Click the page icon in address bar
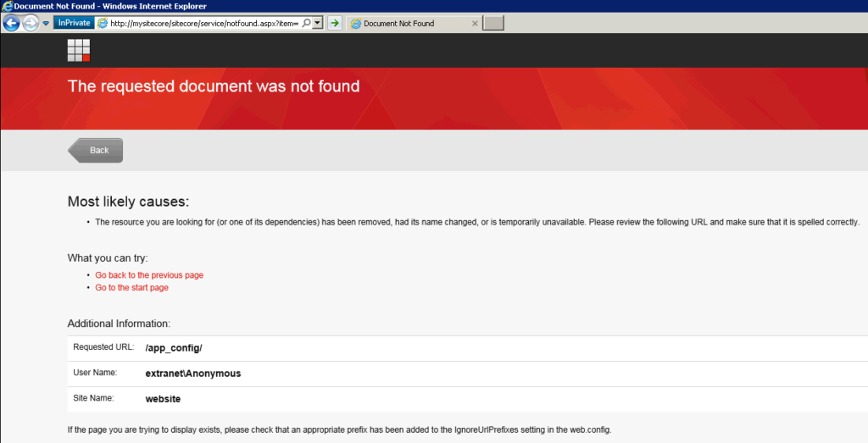This screenshot has height=443, width=868. [102, 23]
